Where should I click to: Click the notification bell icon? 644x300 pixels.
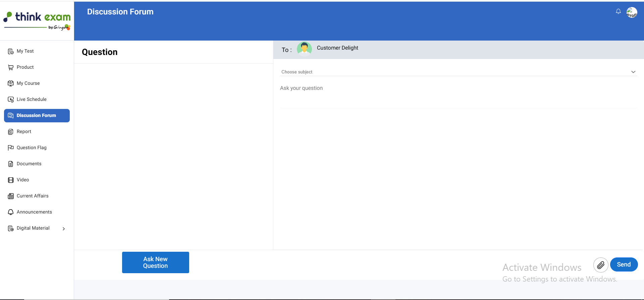point(618,11)
